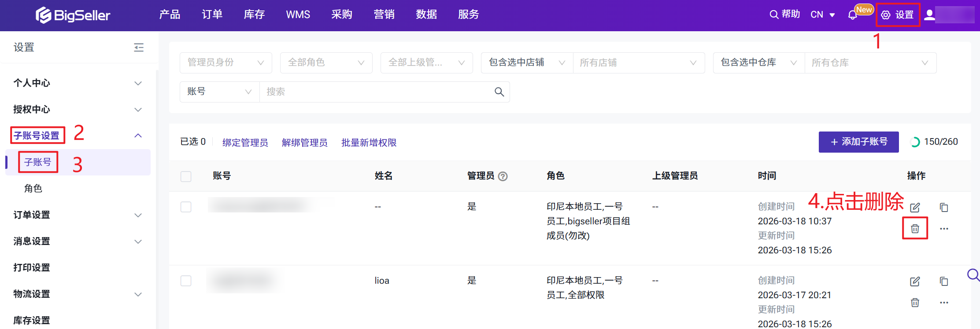
Task: Toggle the select-all checkbox in the table header
Action: coord(186,176)
